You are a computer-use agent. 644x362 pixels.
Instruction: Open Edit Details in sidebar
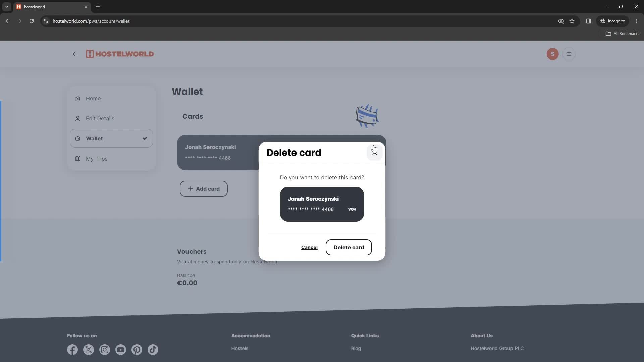[111, 118]
